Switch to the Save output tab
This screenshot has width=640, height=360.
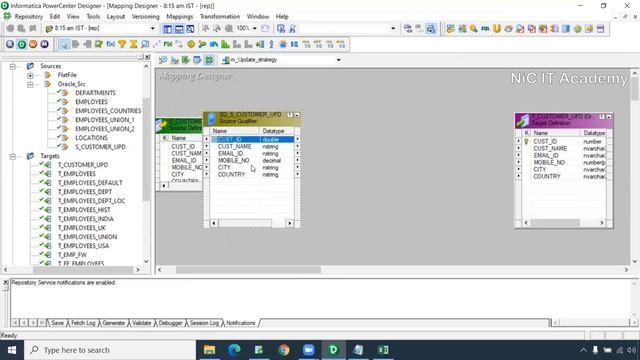click(x=58, y=323)
